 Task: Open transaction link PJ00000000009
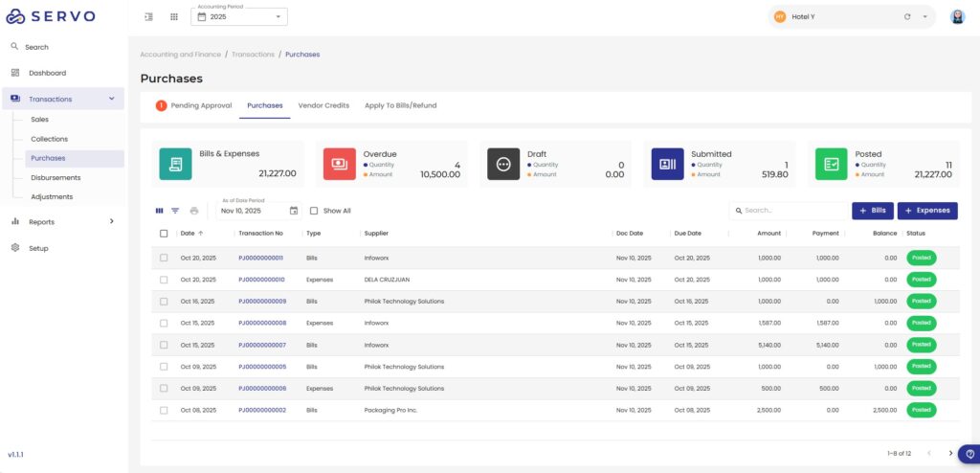(261, 302)
